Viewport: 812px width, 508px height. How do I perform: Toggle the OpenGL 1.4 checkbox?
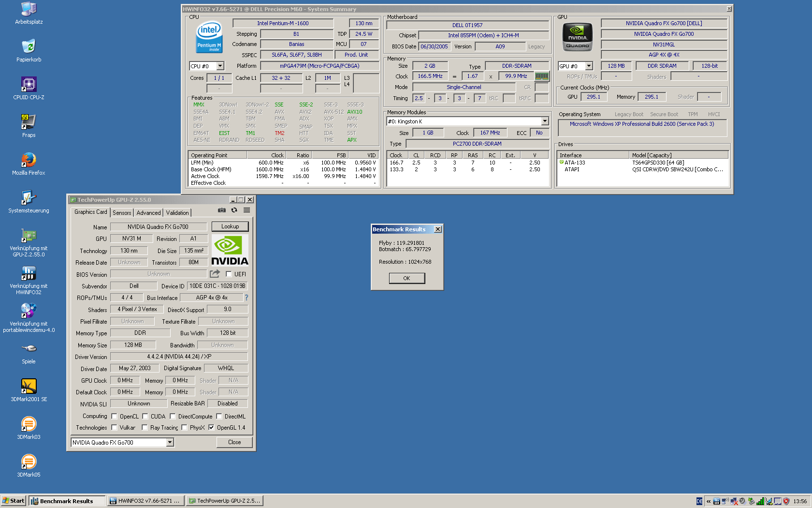(x=211, y=428)
